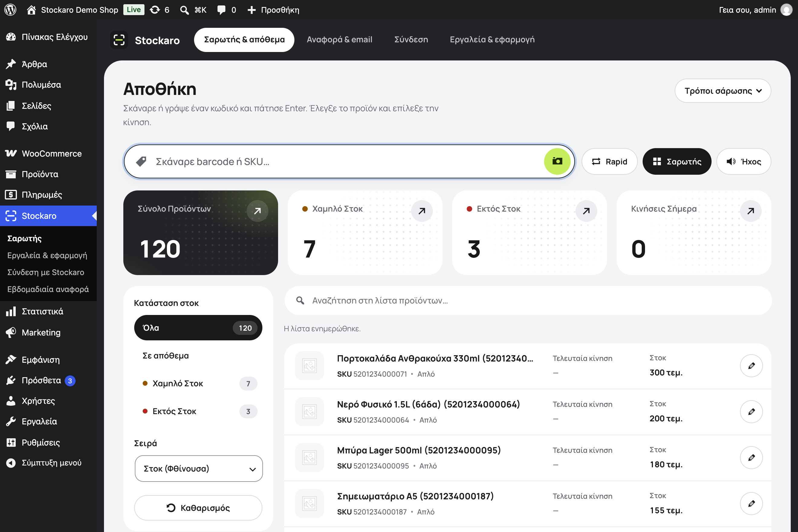Switch to Σαρωτής & απόθεμα tab
This screenshot has height=532, width=798.
(x=244, y=40)
